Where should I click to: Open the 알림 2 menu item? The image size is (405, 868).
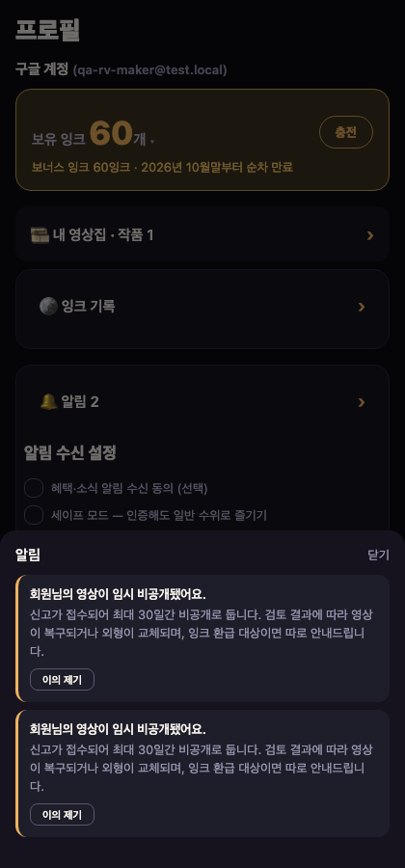tap(202, 402)
